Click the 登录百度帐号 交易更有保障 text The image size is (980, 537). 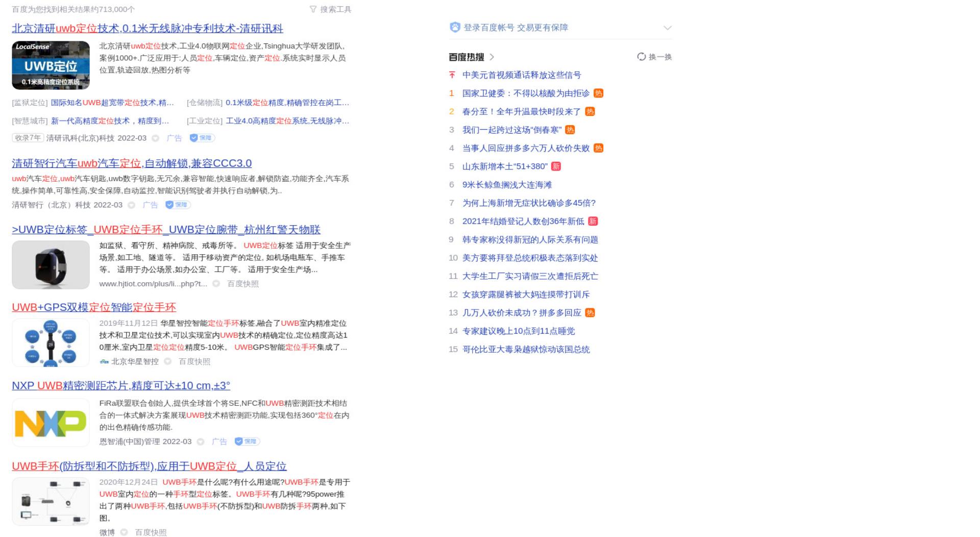(516, 28)
